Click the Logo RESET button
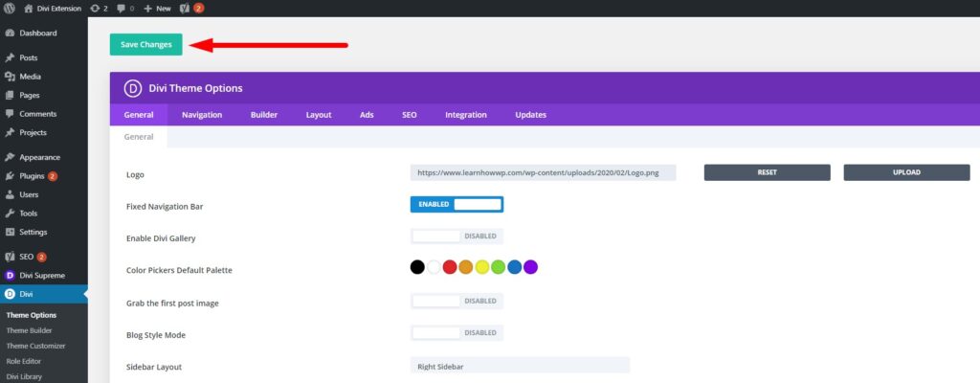Image resolution: width=980 pixels, height=383 pixels. pyautogui.click(x=767, y=172)
